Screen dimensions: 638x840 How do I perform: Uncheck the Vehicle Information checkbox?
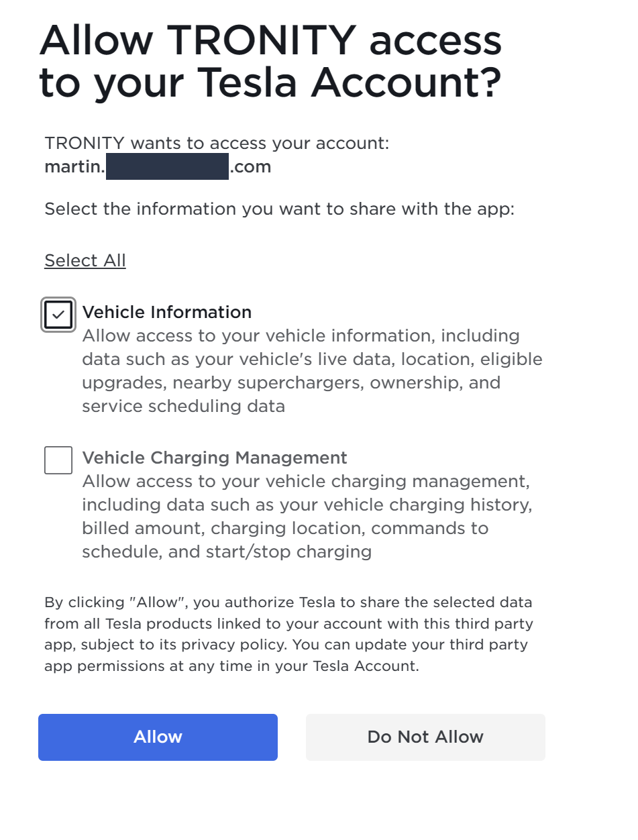click(58, 315)
